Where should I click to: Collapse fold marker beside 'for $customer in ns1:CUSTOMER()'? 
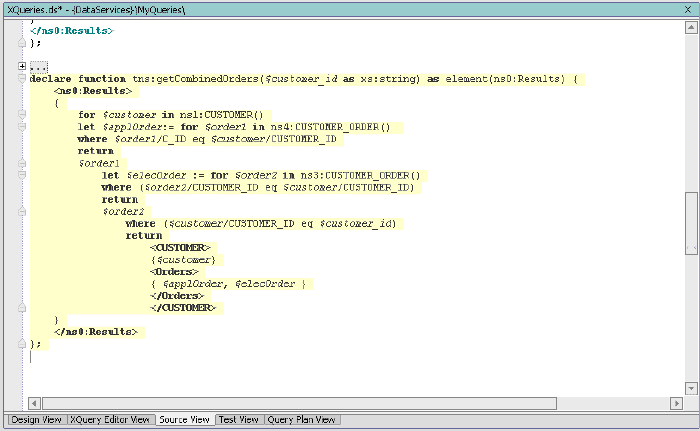22,114
